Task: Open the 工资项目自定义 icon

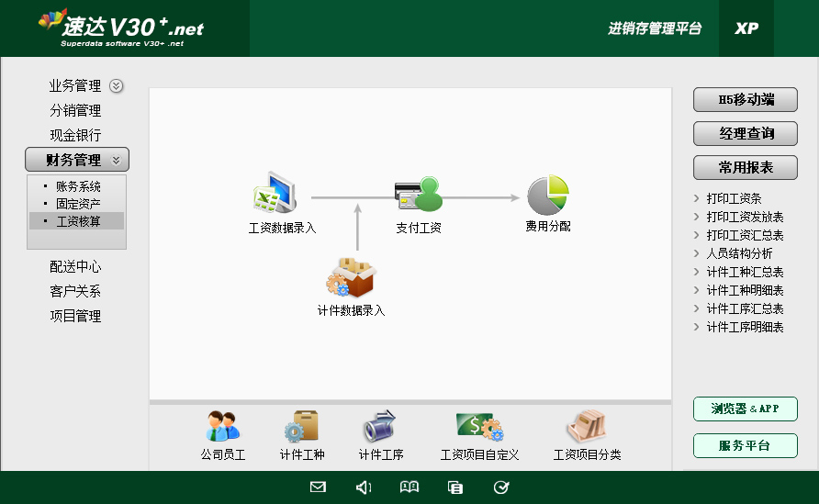Action: coord(479,428)
